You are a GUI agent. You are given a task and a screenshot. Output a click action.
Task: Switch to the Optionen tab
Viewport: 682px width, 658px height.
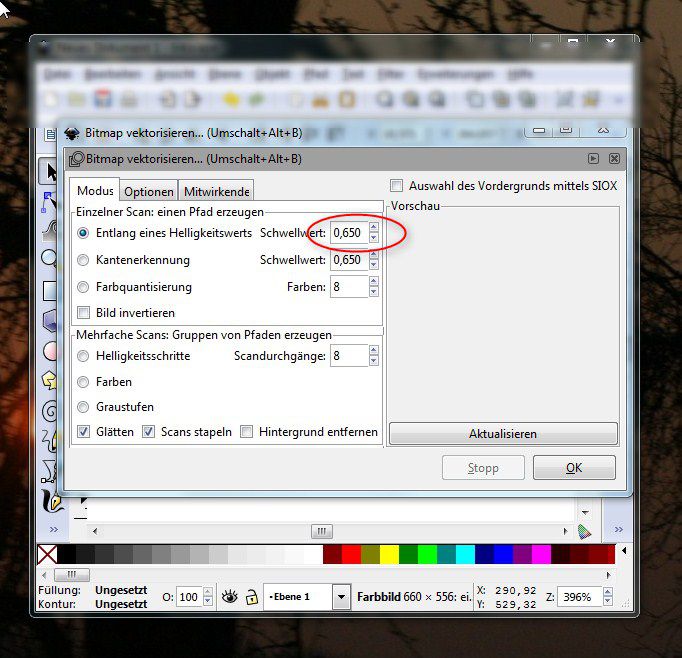[x=149, y=191]
